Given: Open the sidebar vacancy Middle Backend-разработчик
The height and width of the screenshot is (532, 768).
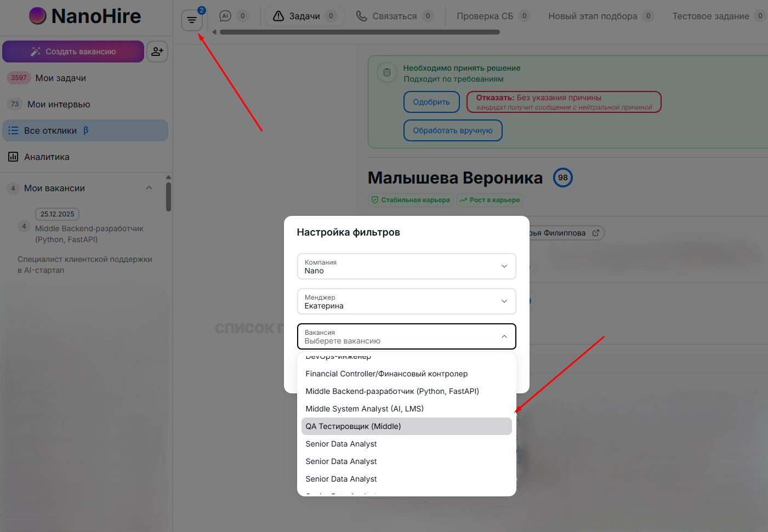Looking at the screenshot, I should [89, 234].
